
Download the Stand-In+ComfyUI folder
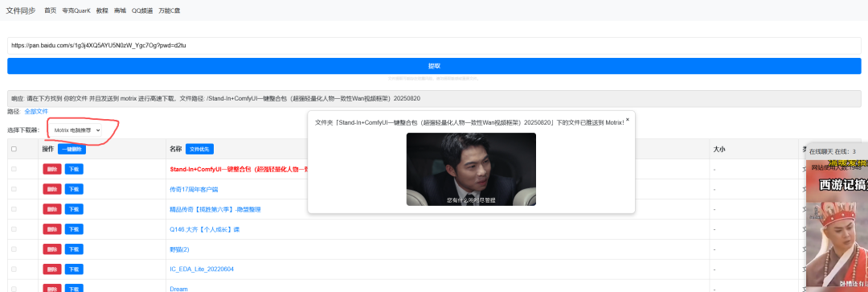[74, 169]
